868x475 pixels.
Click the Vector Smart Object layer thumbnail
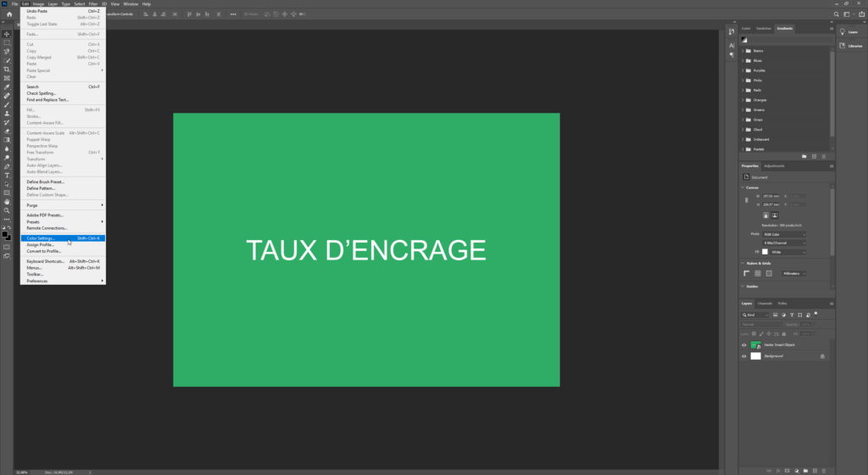tap(755, 345)
